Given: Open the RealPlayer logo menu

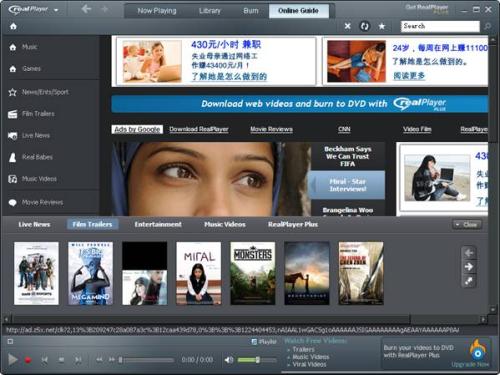Looking at the screenshot, I should pos(34,10).
